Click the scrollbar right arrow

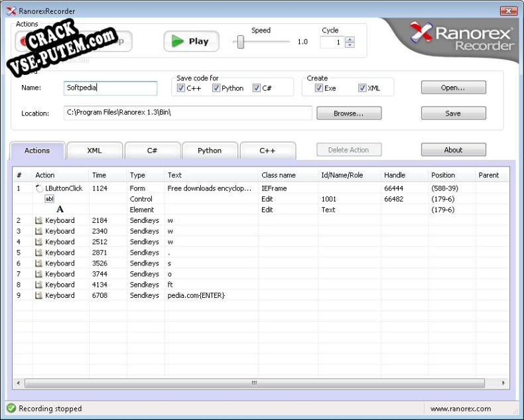[503, 383]
